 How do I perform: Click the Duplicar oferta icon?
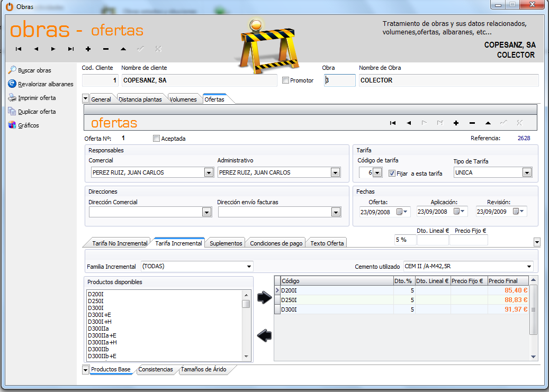(12, 112)
